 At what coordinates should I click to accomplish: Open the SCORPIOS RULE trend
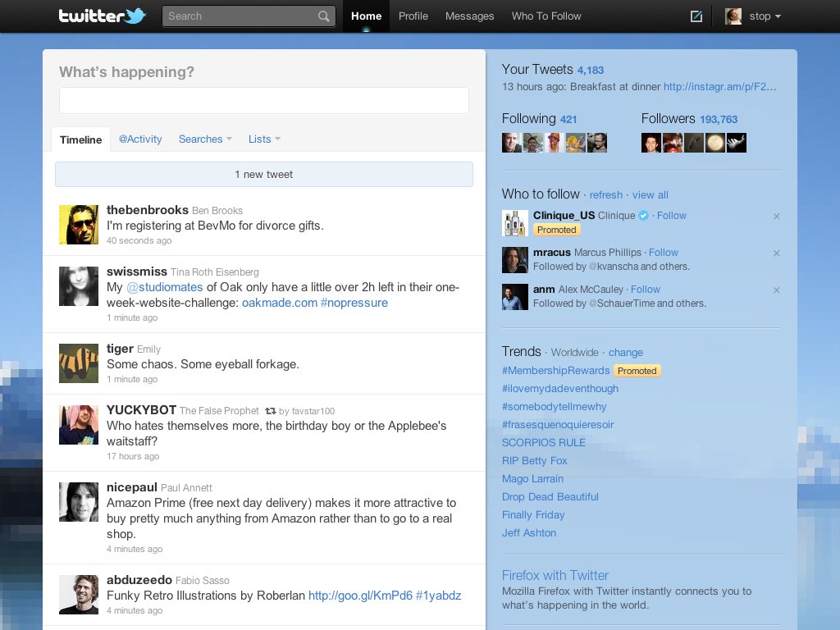[544, 443]
